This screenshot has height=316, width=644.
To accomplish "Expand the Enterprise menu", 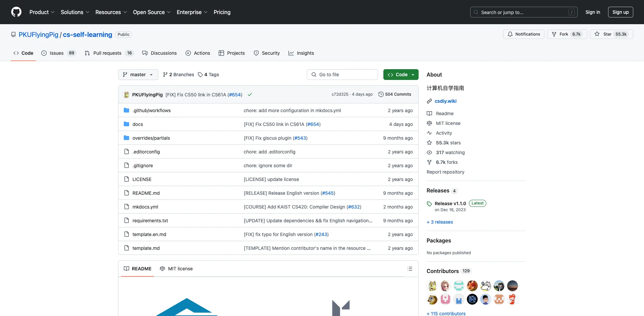I will [192, 12].
